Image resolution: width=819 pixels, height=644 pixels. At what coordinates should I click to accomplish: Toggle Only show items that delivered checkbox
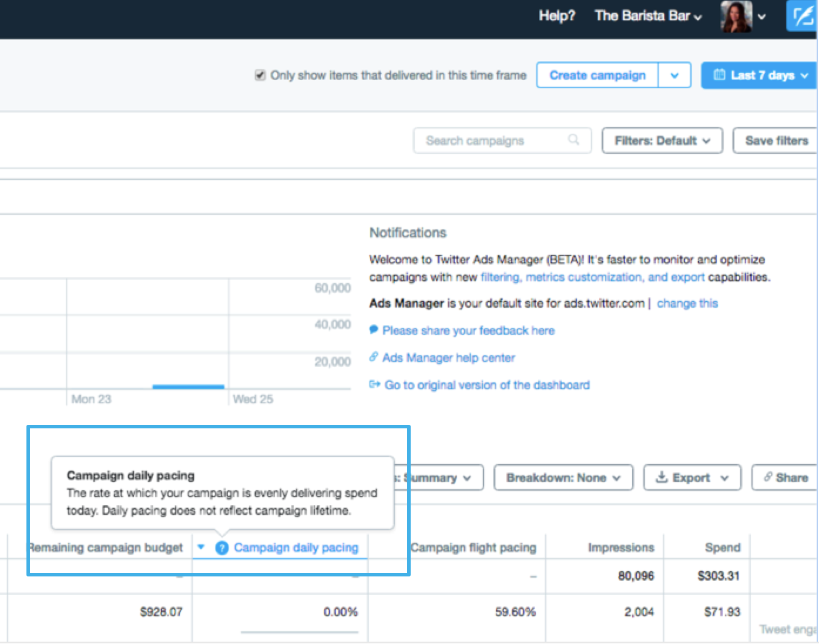tap(260, 75)
